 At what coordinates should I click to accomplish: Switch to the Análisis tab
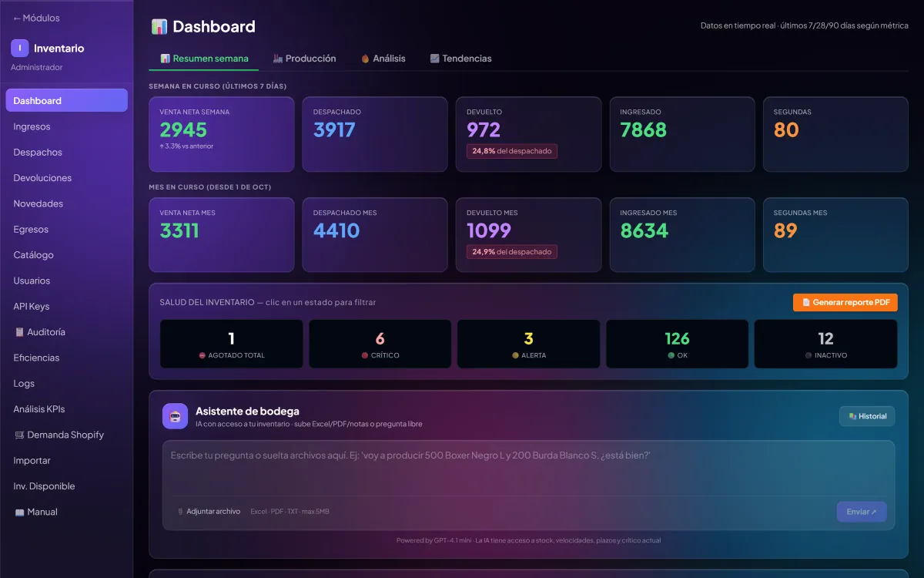[383, 59]
